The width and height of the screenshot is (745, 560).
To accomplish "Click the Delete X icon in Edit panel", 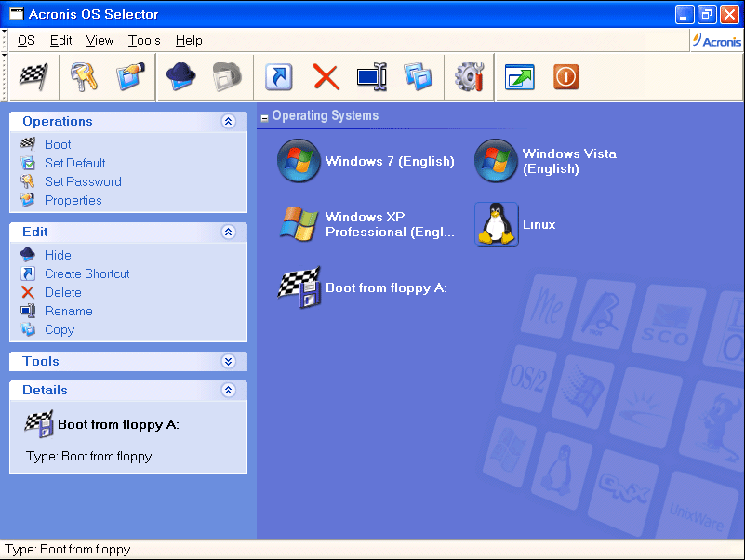I will coord(28,292).
